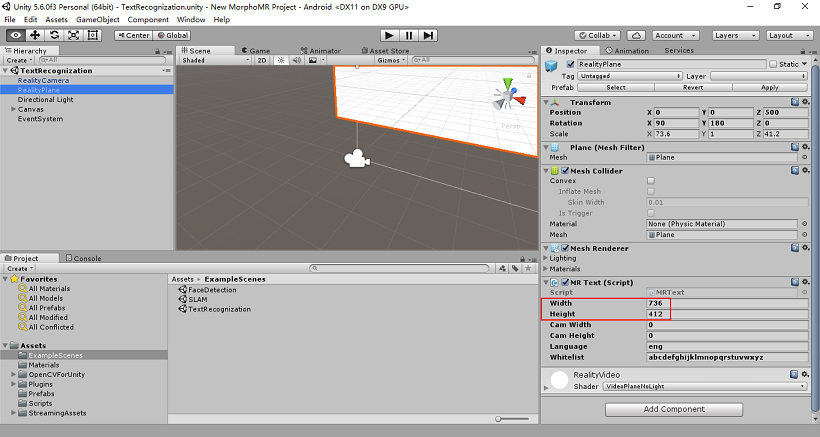Viewport: 820px width, 437px height.
Task: Click the prefab Apply button
Action: click(770, 87)
